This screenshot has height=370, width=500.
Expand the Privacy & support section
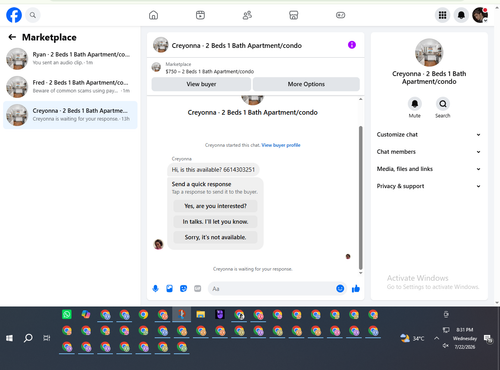pyautogui.click(x=429, y=186)
